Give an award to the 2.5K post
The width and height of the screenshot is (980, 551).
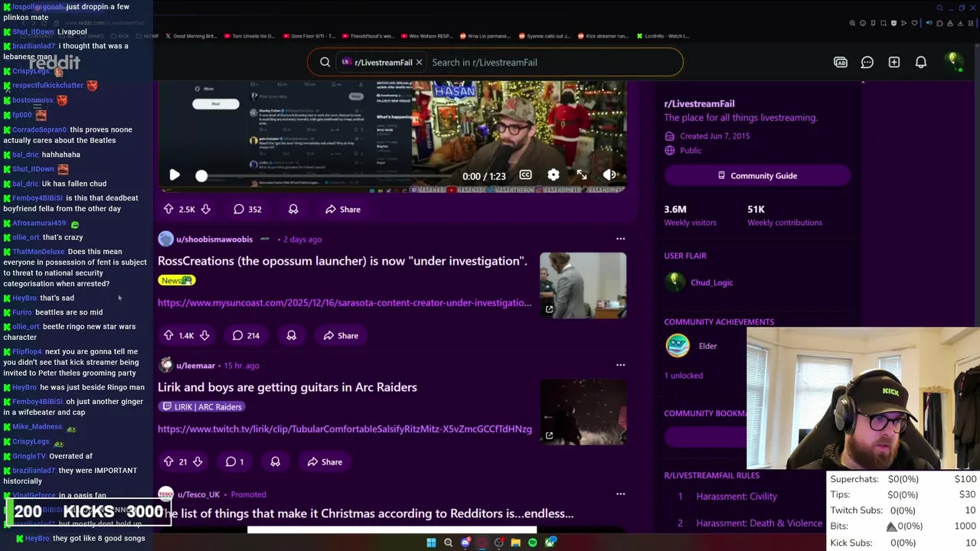293,209
